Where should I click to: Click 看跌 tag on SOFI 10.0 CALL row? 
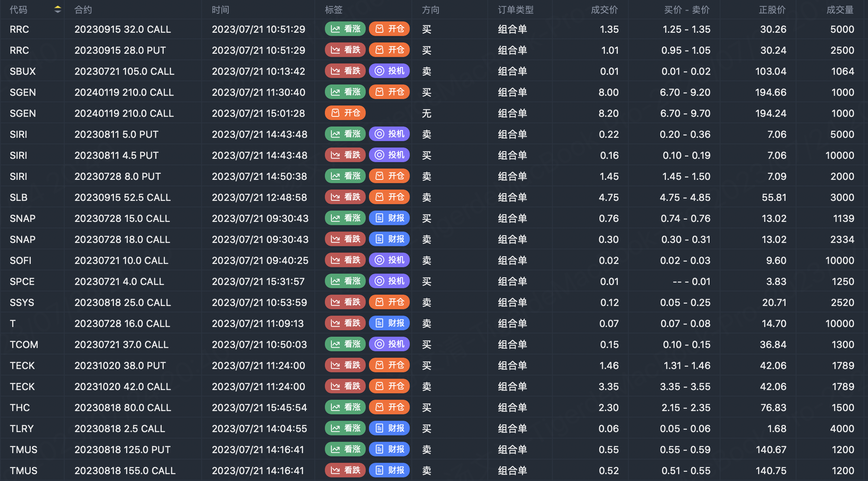[346, 260]
